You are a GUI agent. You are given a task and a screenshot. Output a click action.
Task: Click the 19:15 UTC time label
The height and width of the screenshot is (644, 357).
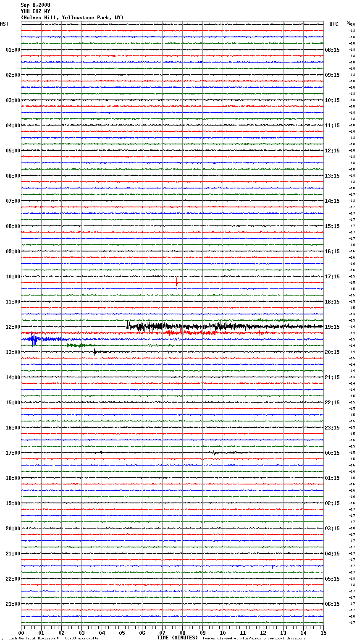click(x=332, y=327)
